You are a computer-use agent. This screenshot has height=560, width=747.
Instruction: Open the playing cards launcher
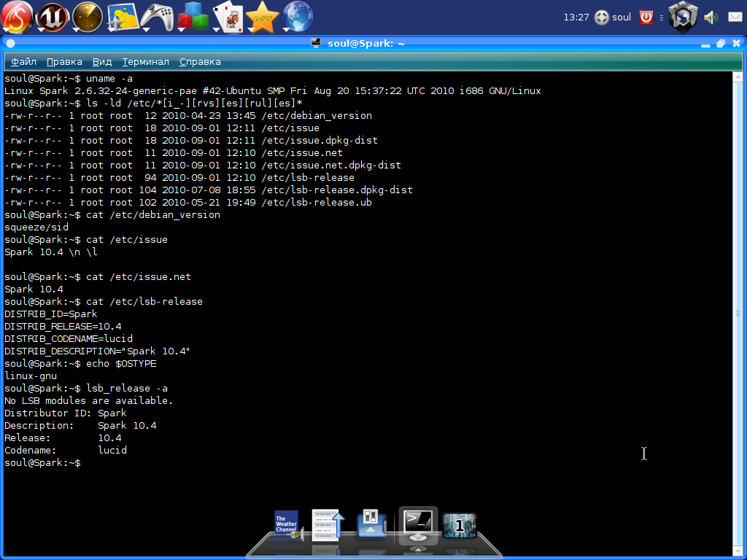[x=228, y=17]
